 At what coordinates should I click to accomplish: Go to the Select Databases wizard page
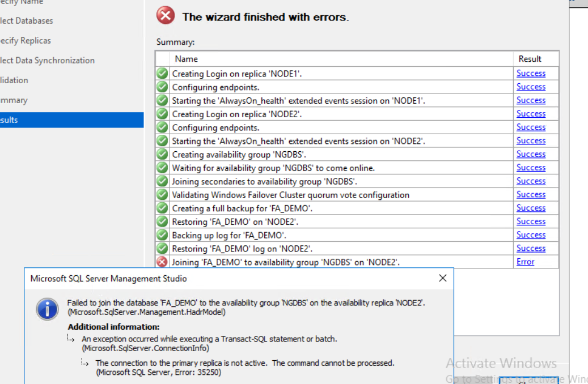click(x=26, y=21)
